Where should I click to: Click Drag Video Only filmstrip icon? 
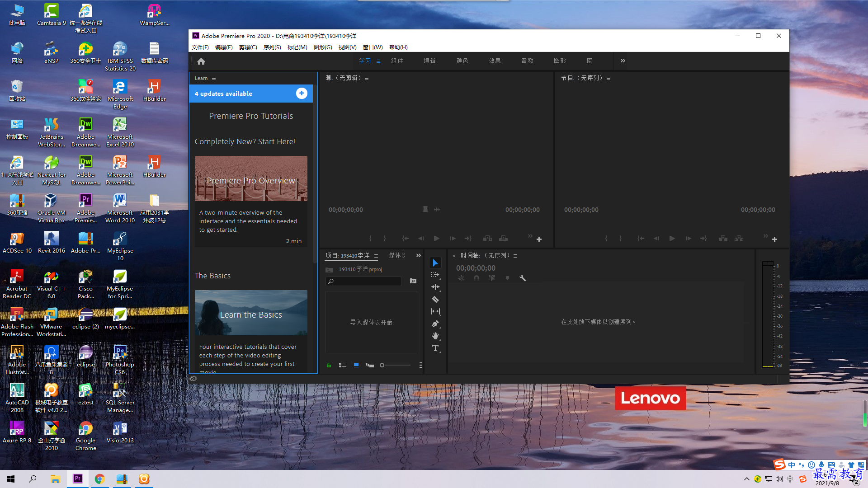[425, 209]
